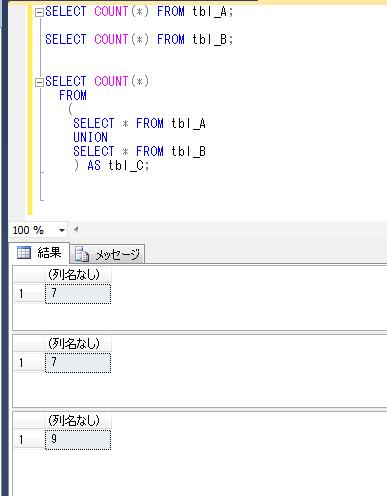Click the alias tbl_C in the subquery
The height and width of the screenshot is (496, 387).
click(126, 165)
